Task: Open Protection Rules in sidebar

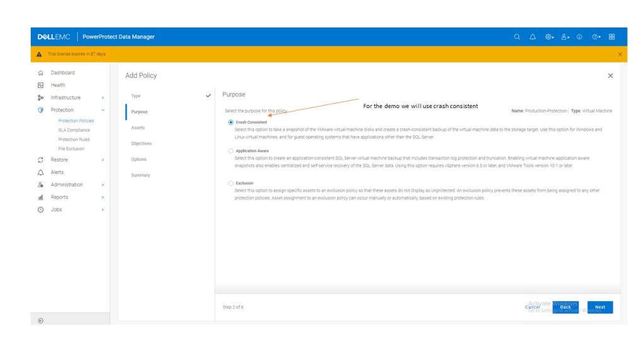Action: pos(74,140)
